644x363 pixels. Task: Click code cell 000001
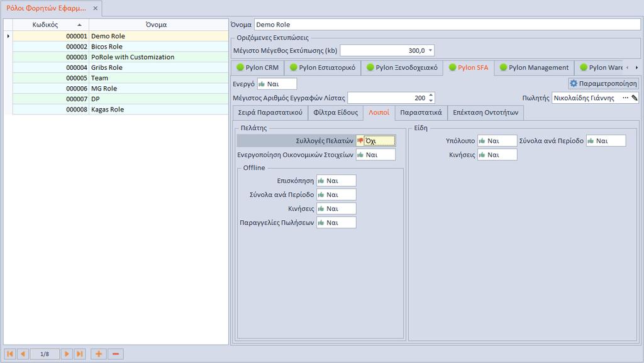pos(51,36)
